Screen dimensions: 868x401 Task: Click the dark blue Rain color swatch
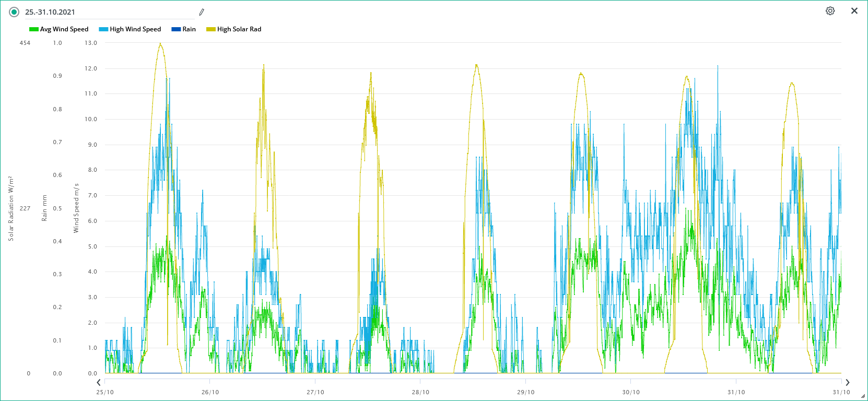point(176,29)
